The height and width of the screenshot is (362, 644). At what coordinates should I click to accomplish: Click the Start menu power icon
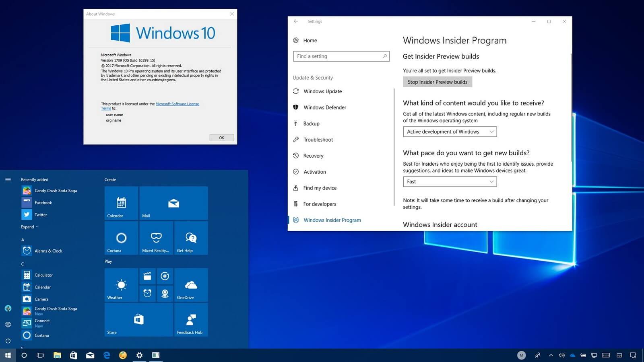(8, 341)
